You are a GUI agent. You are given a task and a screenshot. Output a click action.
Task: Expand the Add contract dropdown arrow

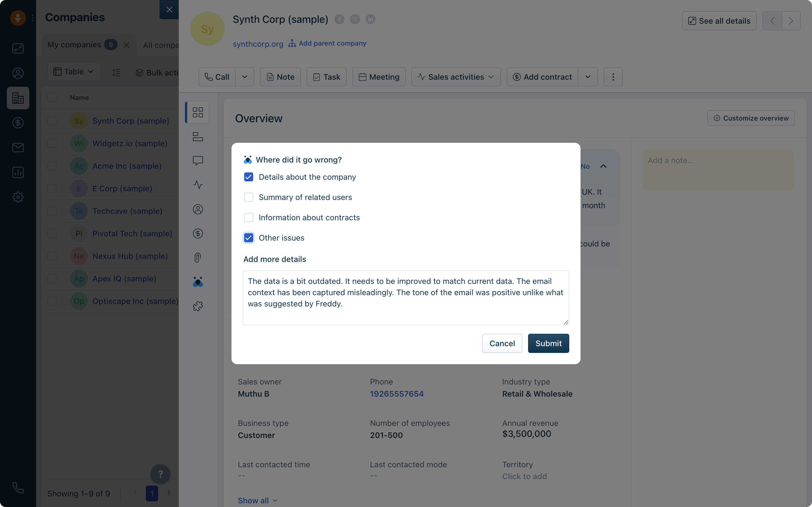[x=588, y=77]
